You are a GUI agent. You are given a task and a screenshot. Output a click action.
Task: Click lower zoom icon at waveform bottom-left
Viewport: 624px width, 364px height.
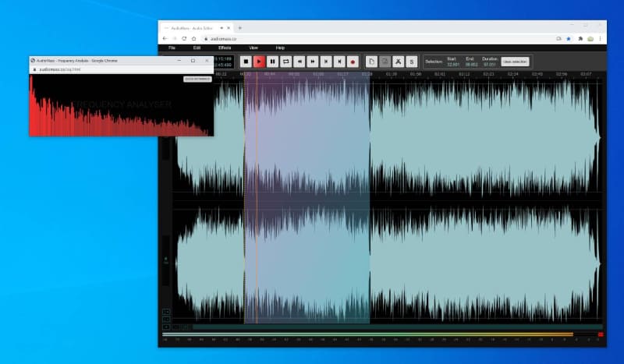[166, 319]
